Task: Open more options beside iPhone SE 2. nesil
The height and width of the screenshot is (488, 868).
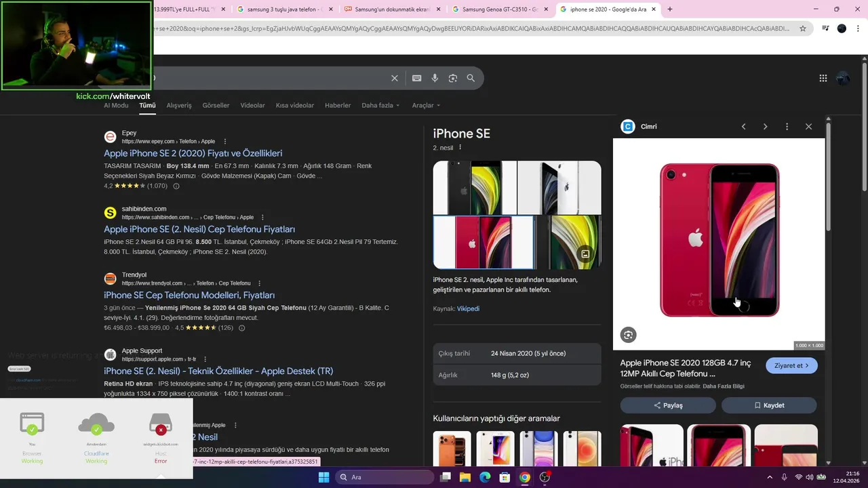Action: pos(460,148)
